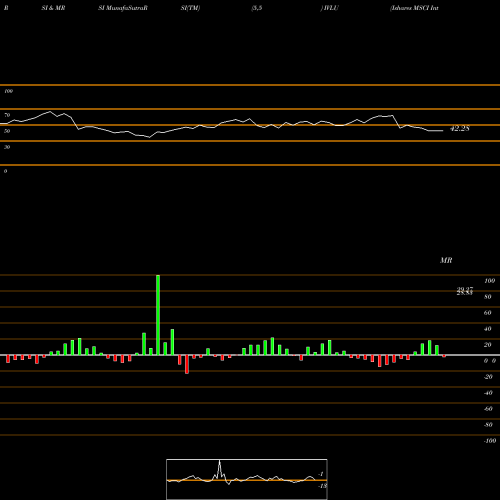Click the MR axis label -60
Image resolution: width=500 pixels, height=500 pixels.
pyautogui.click(x=488, y=409)
